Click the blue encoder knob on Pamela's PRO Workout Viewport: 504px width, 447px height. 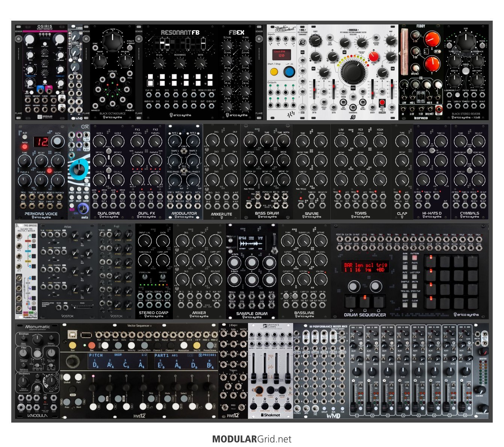pyautogui.click(x=289, y=72)
